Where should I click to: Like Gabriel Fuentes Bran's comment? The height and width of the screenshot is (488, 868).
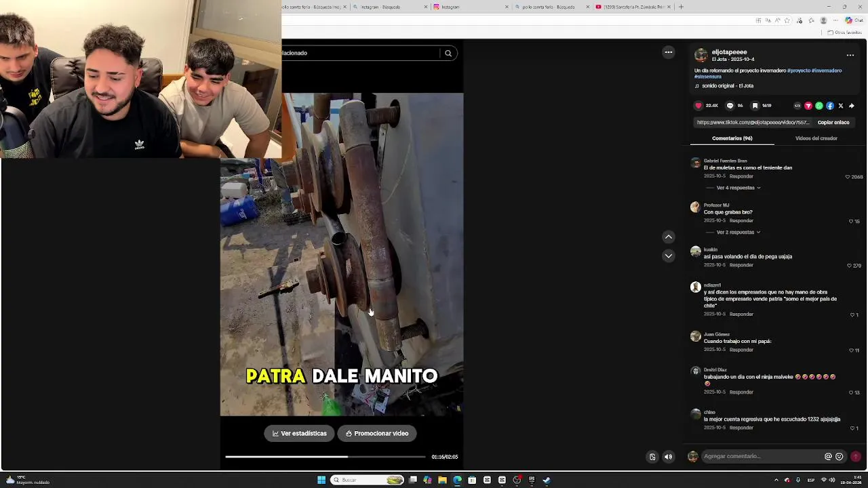(848, 177)
